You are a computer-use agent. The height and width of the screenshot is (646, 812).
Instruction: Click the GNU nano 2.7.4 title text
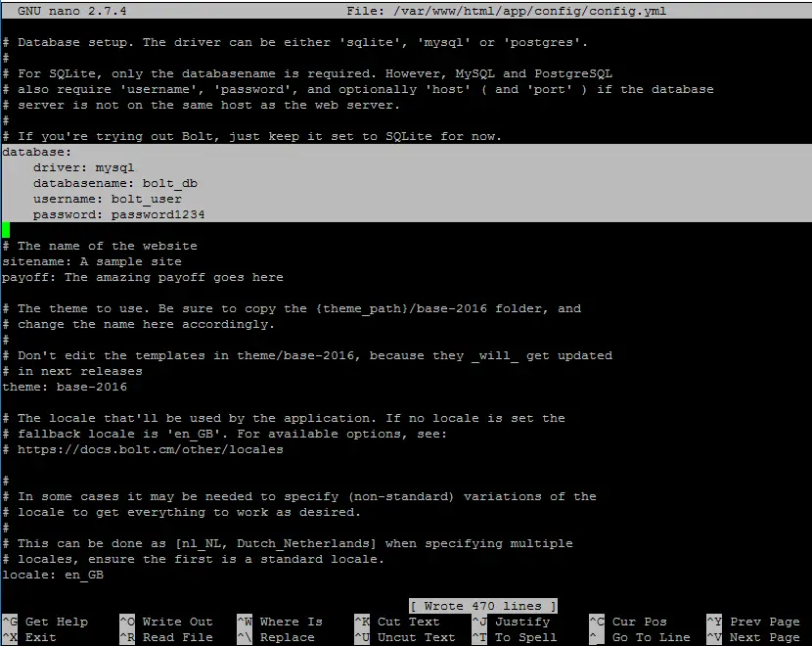[x=72, y=11]
